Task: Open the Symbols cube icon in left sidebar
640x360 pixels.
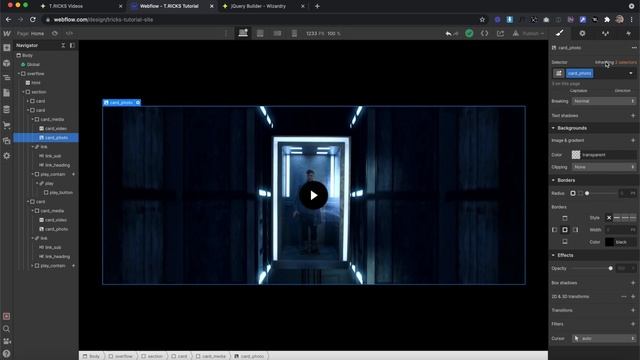Action: [x=7, y=63]
